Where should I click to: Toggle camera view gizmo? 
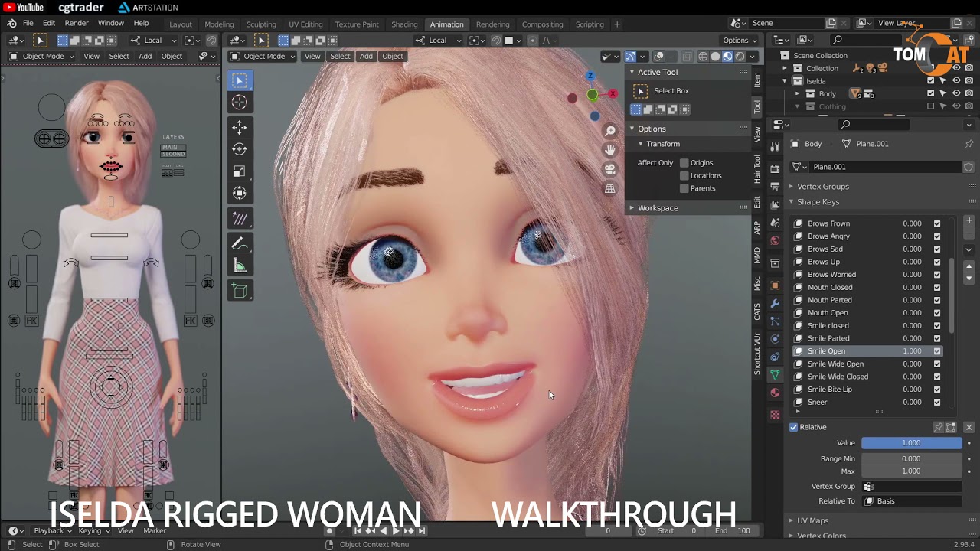coord(610,169)
